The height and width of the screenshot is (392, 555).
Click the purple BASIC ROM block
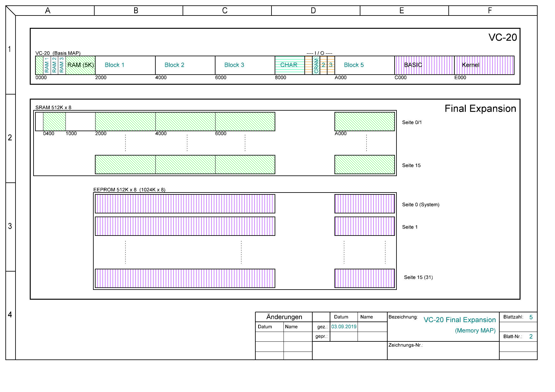pyautogui.click(x=413, y=65)
